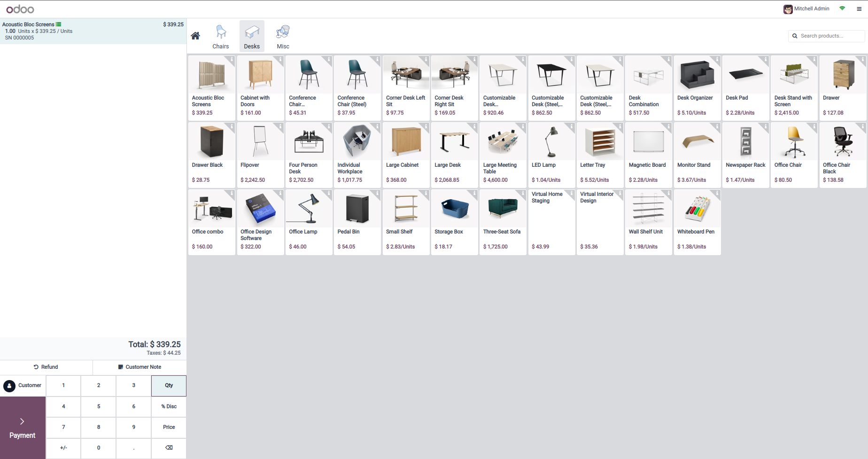
Task: Open the hamburger menu icon top right
Action: (x=859, y=9)
